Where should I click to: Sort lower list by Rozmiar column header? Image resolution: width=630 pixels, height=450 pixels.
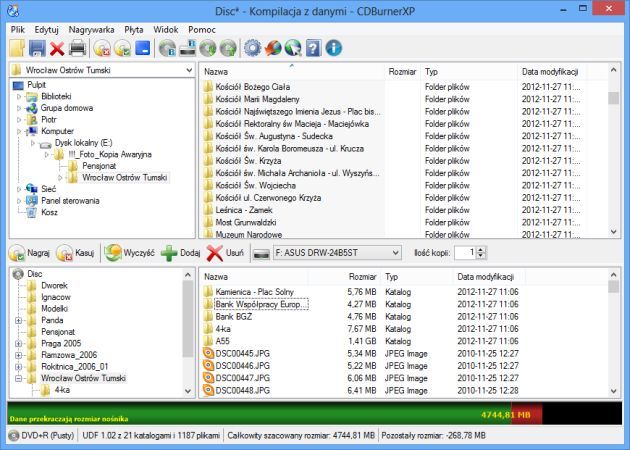coord(342,277)
